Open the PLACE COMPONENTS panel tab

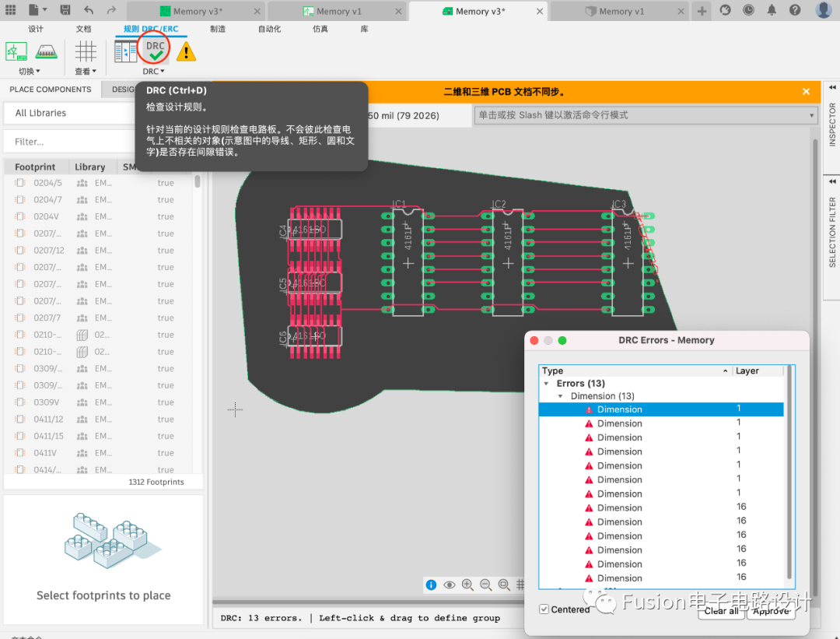point(51,90)
